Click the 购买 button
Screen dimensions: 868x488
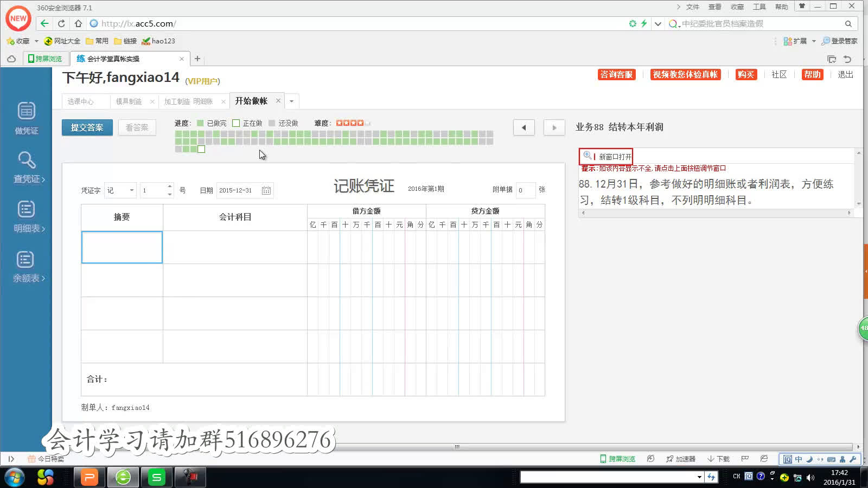(746, 74)
